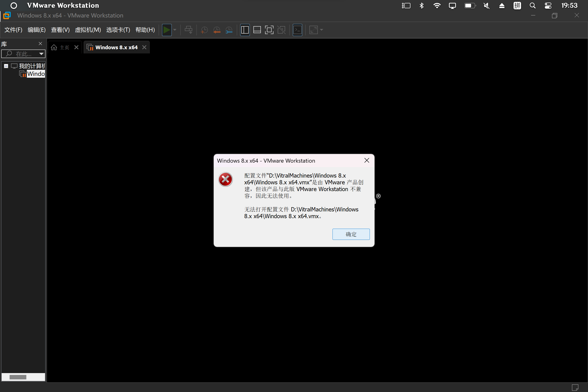Open the 查看(V) menu
This screenshot has height=392, width=588.
[x=60, y=30]
